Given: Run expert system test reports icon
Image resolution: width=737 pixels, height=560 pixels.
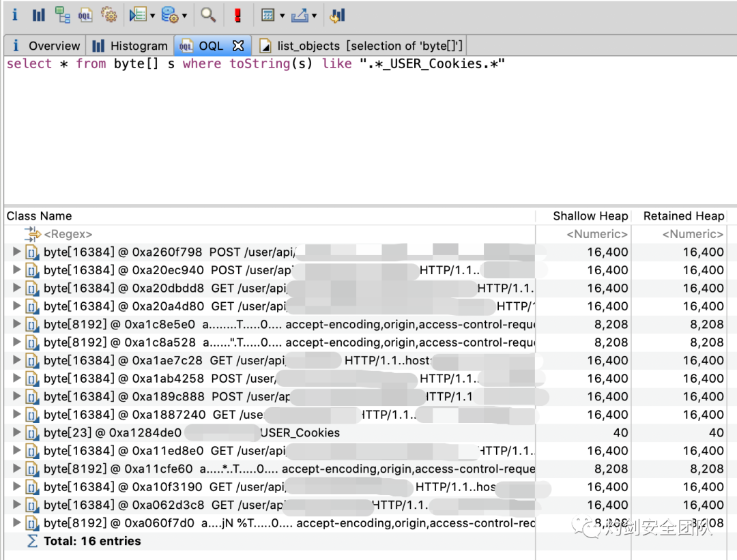Looking at the screenshot, I should point(138,15).
